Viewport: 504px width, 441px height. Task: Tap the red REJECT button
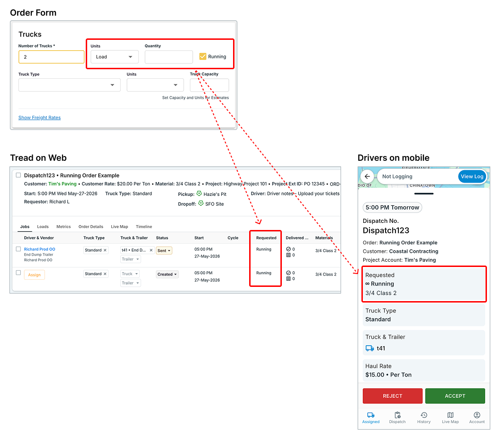point(393,396)
